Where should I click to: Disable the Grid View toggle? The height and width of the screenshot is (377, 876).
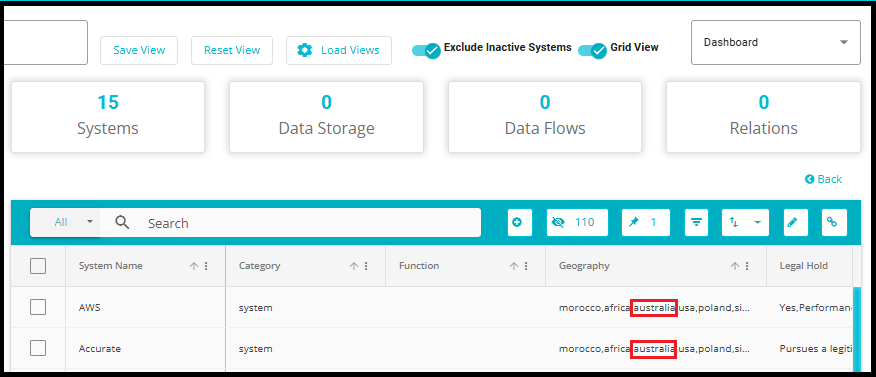pos(593,50)
